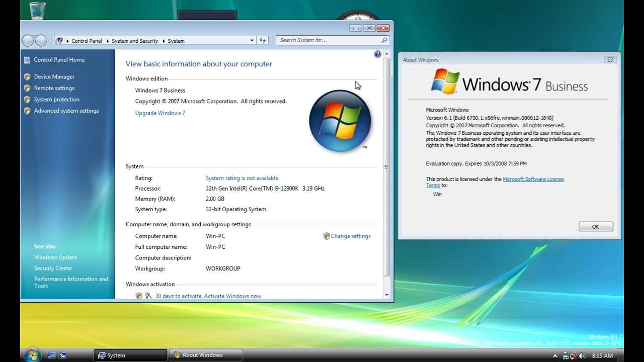The image size is (644, 362).
Task: Click the 2.00 GB memory value
Action: [215, 199]
